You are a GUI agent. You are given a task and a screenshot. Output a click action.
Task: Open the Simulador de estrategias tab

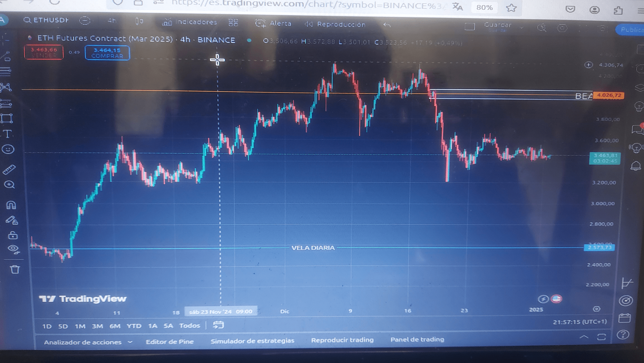pos(252,341)
